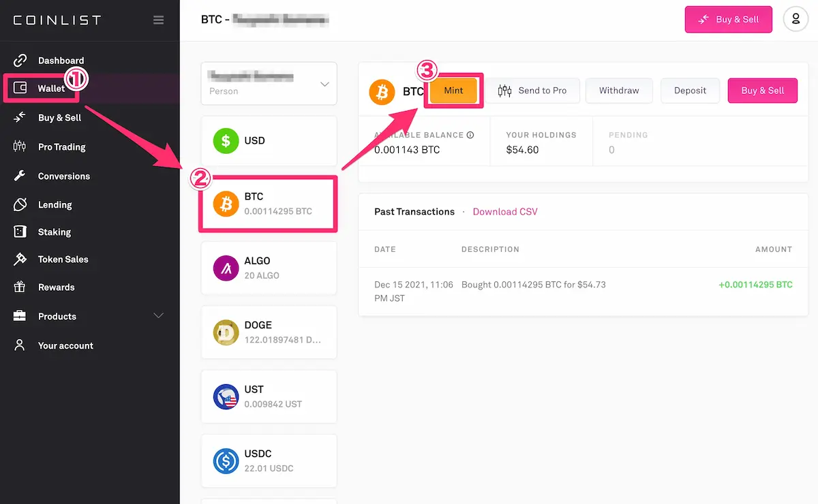Screen dimensions: 818x504
Task: Click the Your account person icon
Action: point(20,345)
